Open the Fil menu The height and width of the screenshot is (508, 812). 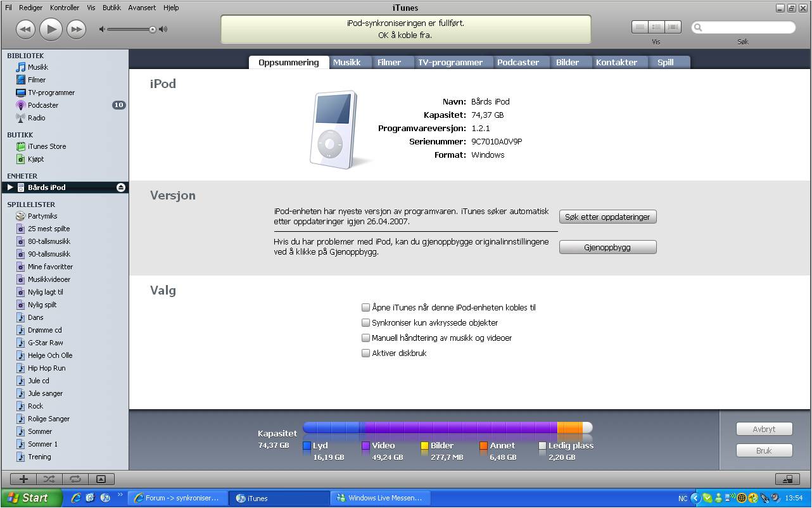[8, 8]
